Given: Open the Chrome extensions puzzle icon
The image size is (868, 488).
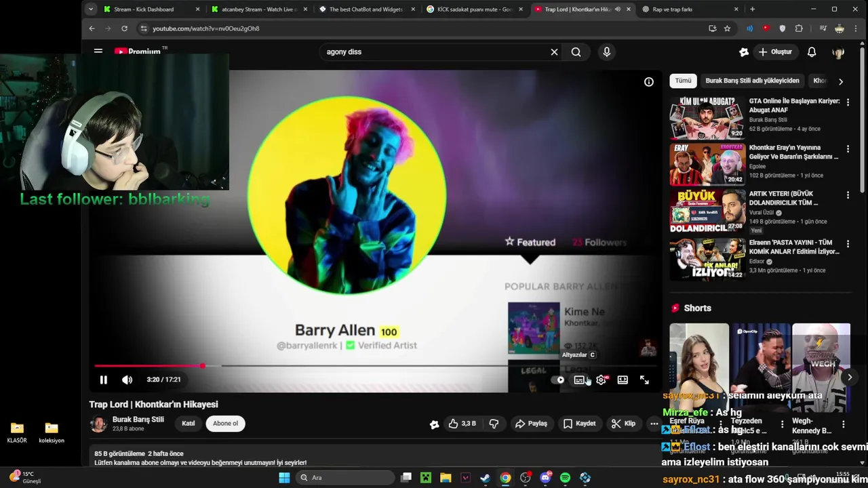Looking at the screenshot, I should (x=799, y=28).
